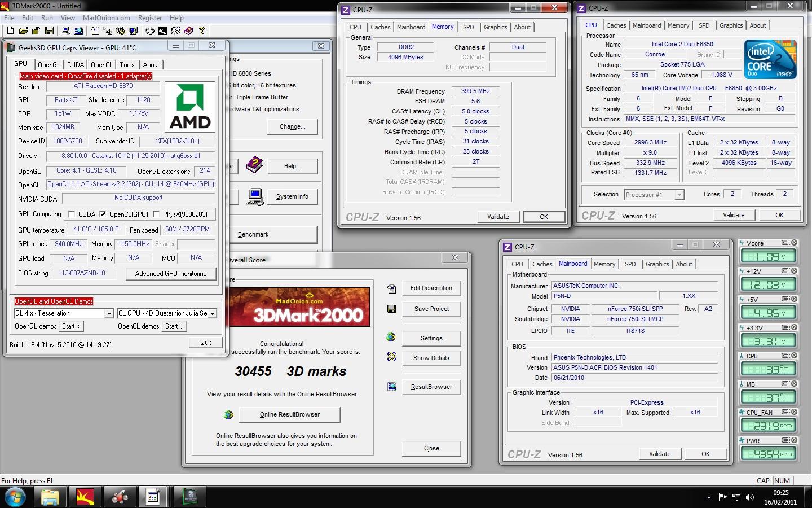The height and width of the screenshot is (508, 812).
Task: Click the Open project folder icon in 3DMark2000 toolbar
Action: click(23, 30)
